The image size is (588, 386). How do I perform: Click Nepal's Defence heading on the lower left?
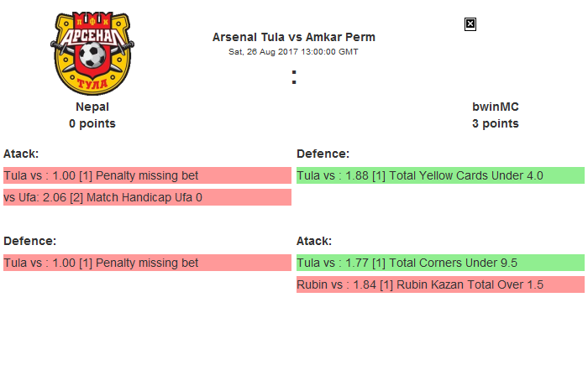coord(29,241)
